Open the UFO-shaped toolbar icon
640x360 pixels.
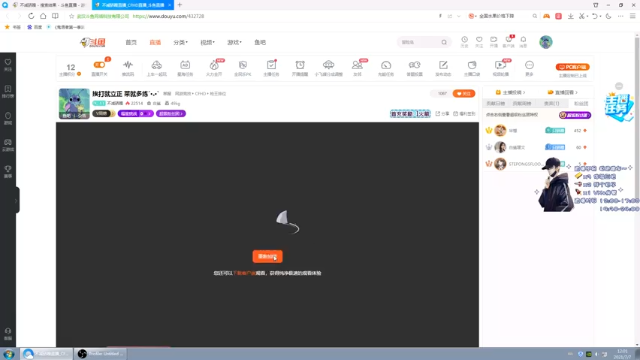coord(329,65)
